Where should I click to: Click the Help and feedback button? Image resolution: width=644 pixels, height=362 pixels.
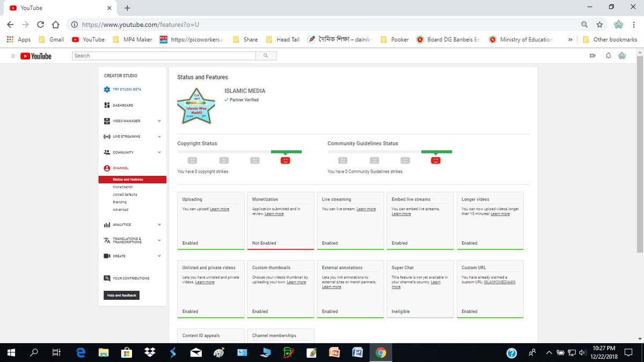coord(121,295)
